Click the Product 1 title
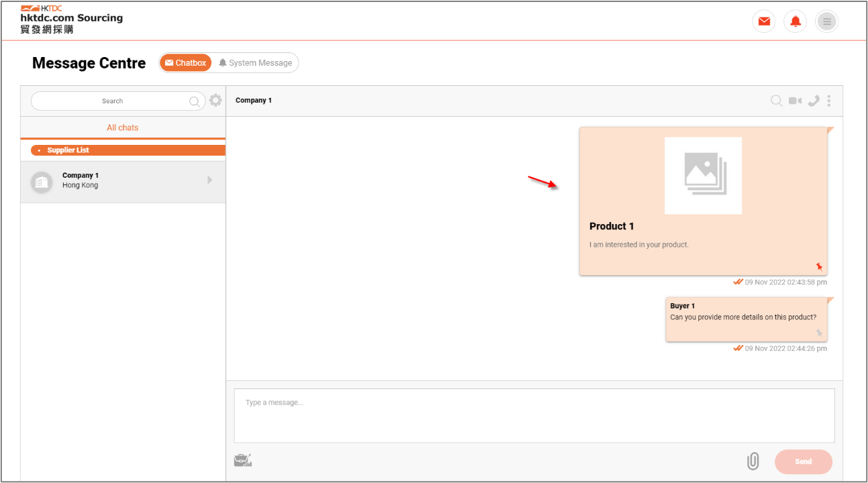868x483 pixels. point(612,227)
